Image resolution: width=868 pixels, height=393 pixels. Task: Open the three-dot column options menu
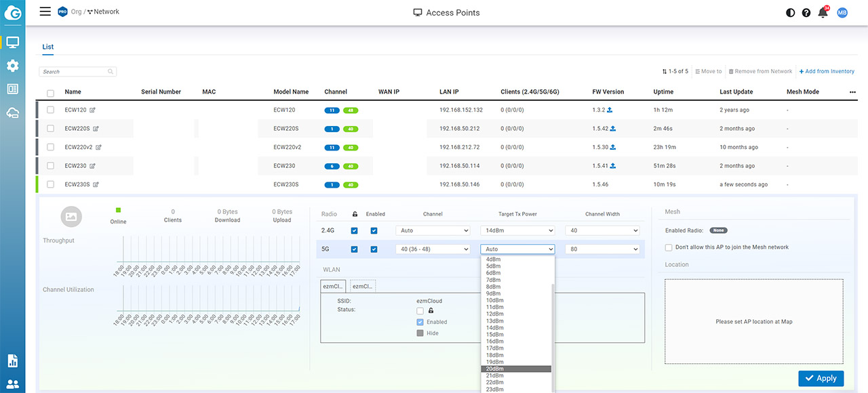click(852, 92)
